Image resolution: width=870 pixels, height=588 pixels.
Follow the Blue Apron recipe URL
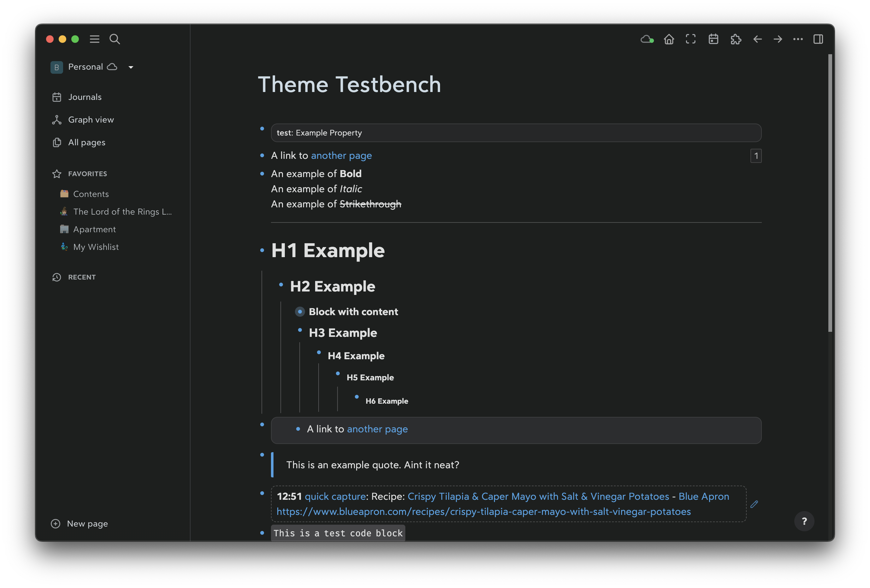point(483,512)
